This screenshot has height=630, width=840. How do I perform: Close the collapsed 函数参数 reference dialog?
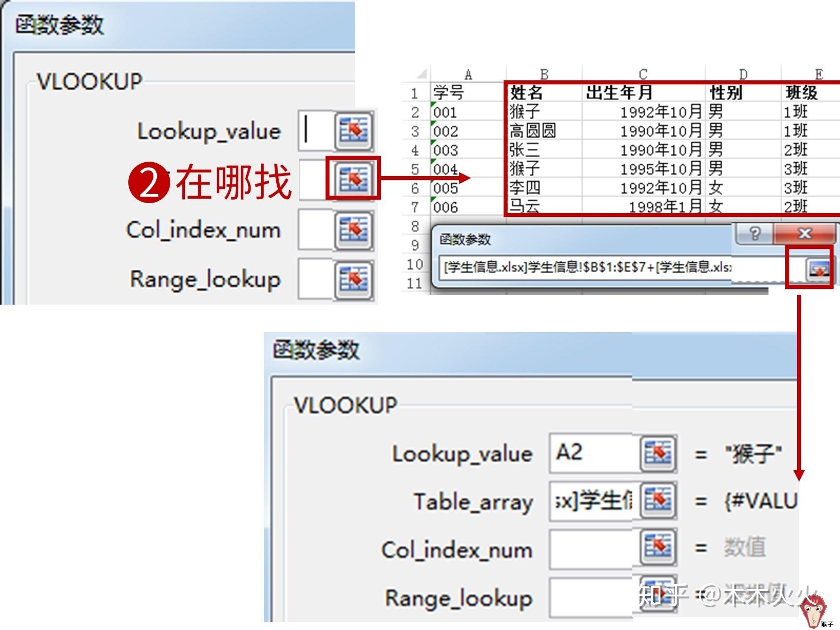tap(804, 233)
